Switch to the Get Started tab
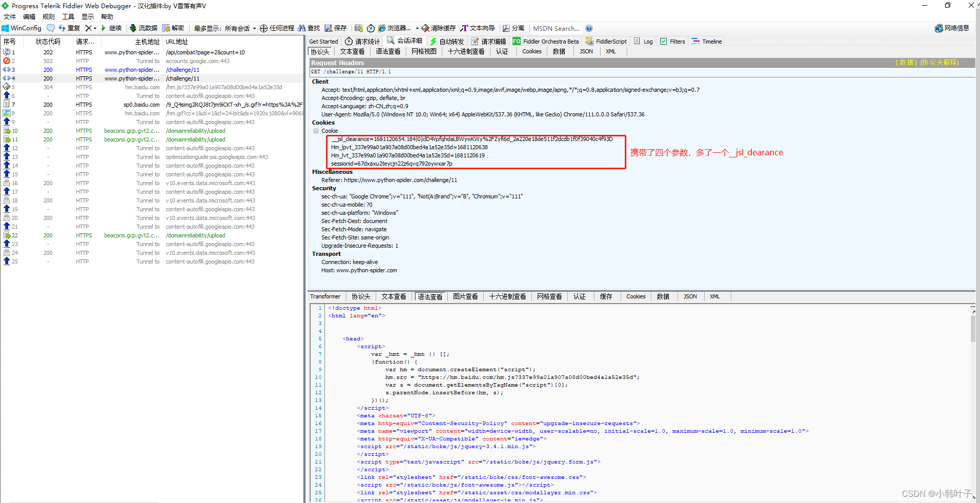 click(323, 42)
